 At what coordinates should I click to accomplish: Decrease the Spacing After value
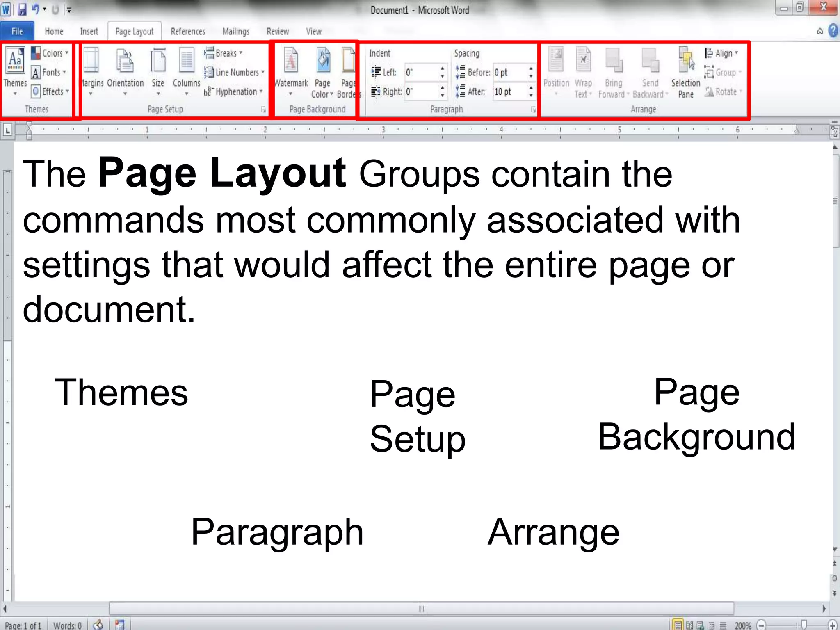click(531, 96)
